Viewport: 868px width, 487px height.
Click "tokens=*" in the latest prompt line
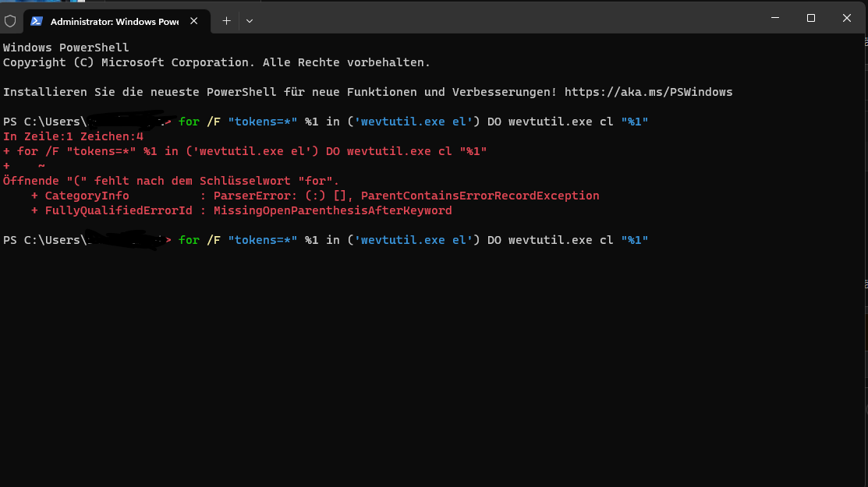[x=262, y=240]
